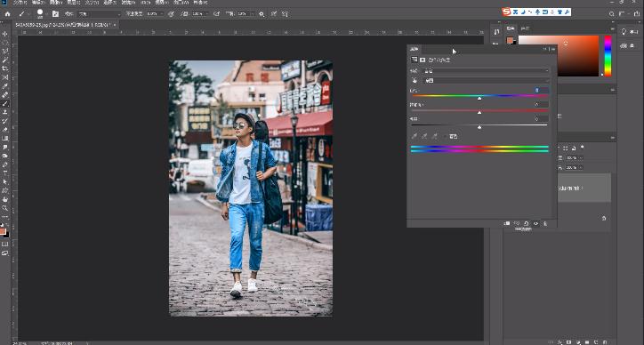This screenshot has width=644, height=345.
Task: Click the Home icon in options bar
Action: pyautogui.click(x=7, y=14)
